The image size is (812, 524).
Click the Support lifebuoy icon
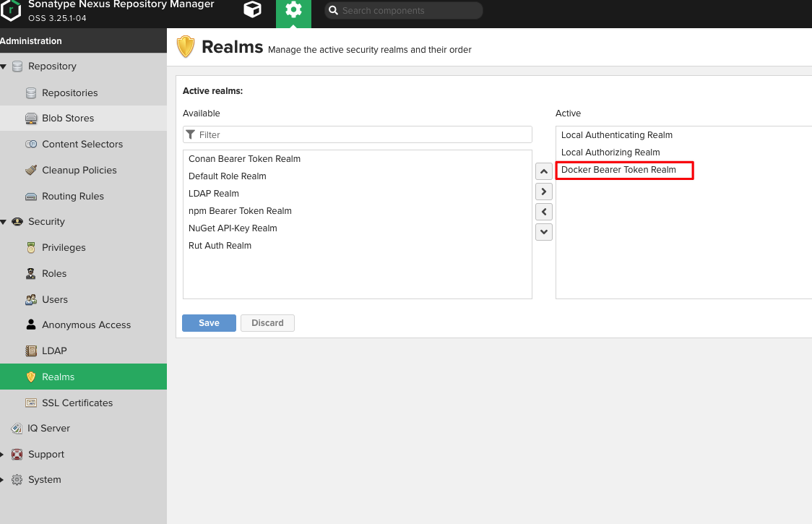coord(17,455)
